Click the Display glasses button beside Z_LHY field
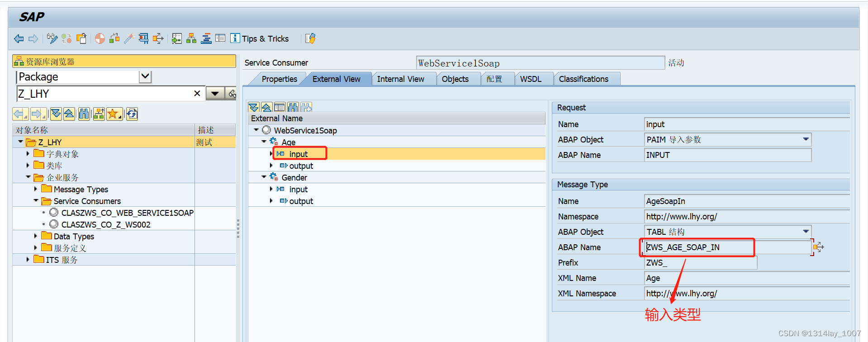This screenshot has width=868, height=342. (x=231, y=94)
